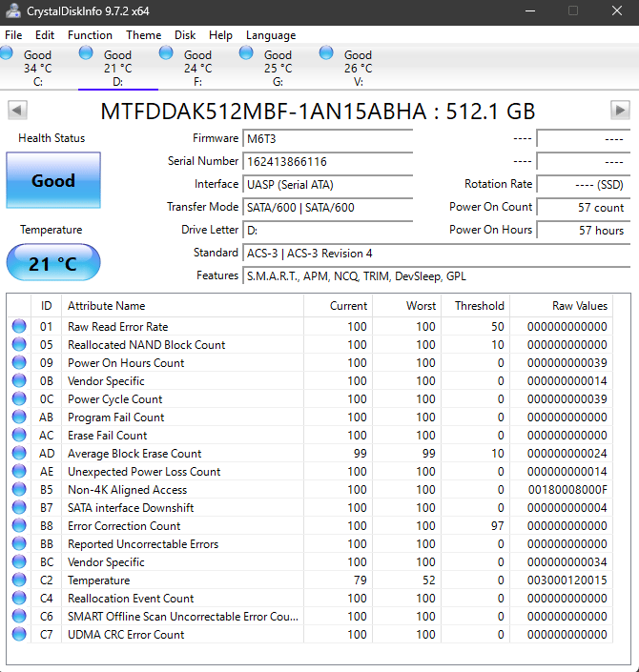Screen dimensions: 639x672
Task: Click the Features field with S.M.A.R.T., APM
Action: coord(437,276)
